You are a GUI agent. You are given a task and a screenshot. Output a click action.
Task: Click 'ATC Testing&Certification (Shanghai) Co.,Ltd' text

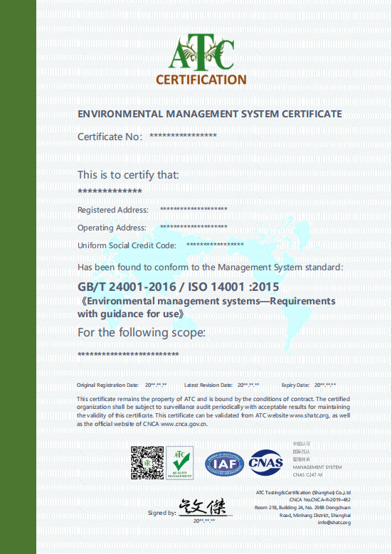click(x=303, y=493)
